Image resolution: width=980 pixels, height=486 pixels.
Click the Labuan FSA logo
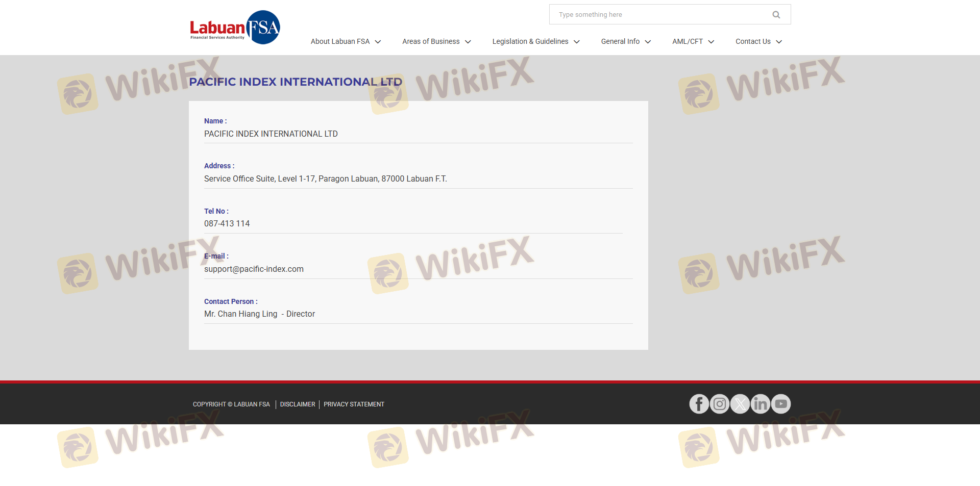(x=235, y=28)
